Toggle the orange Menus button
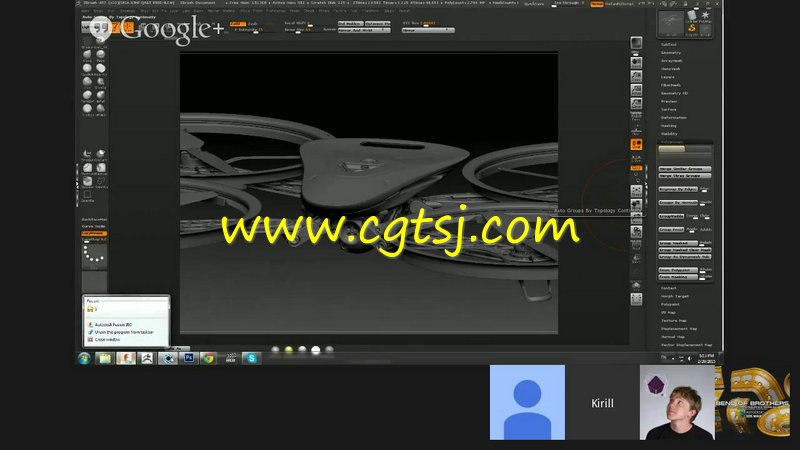This screenshot has height=450, width=800. tap(596, 4)
